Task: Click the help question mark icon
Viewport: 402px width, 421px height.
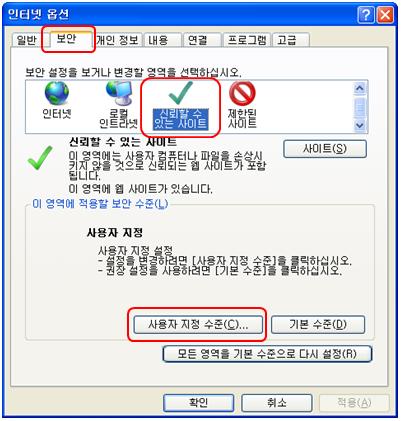Action: click(366, 15)
